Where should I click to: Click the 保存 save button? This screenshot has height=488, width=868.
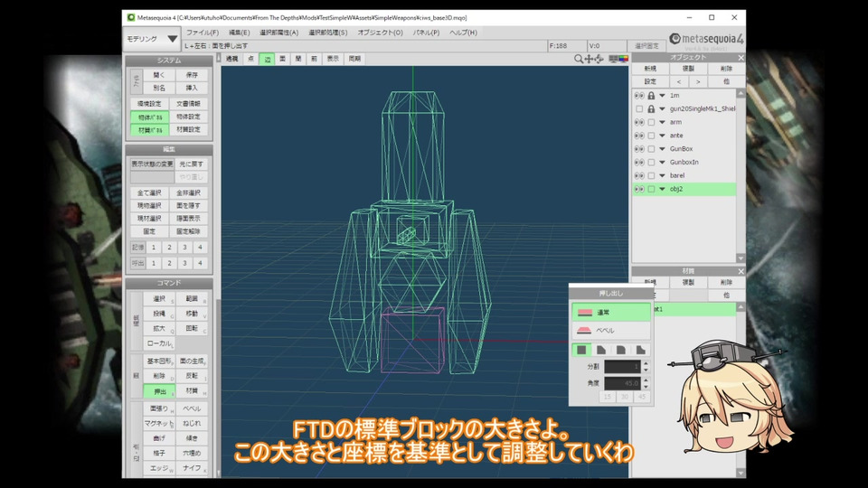[x=192, y=75]
